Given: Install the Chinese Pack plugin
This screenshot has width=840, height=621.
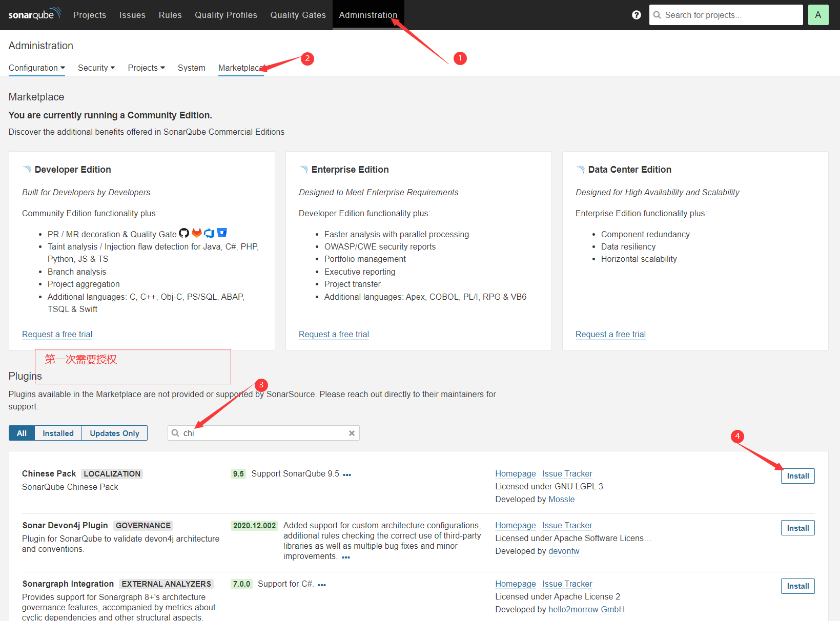Looking at the screenshot, I should click(797, 476).
